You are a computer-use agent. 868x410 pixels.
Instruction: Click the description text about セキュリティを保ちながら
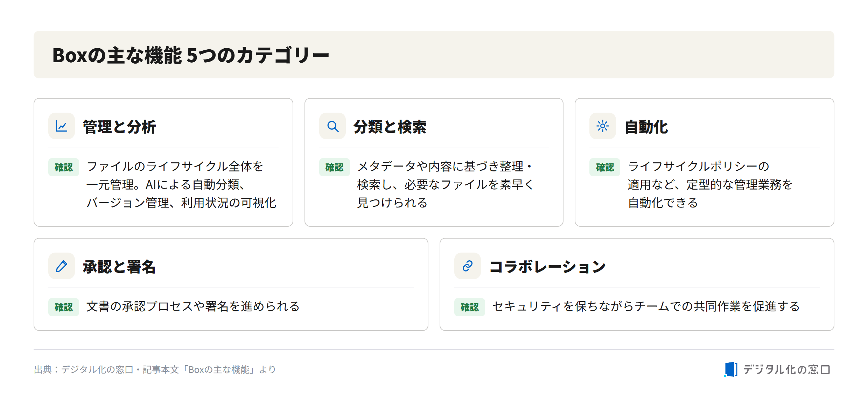646,306
